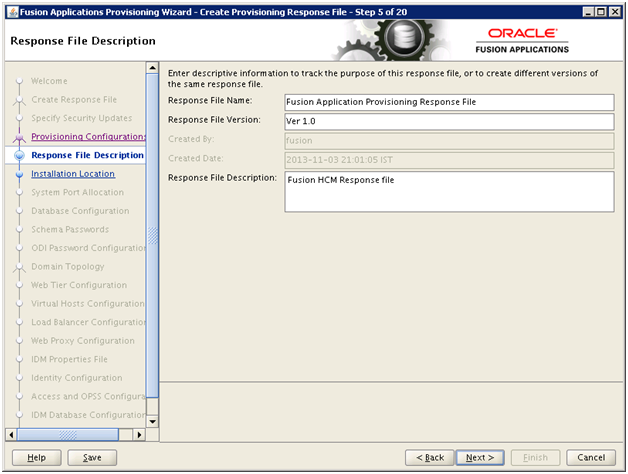
Task: Click the horizontal scroll left arrow
Action: tap(11, 434)
